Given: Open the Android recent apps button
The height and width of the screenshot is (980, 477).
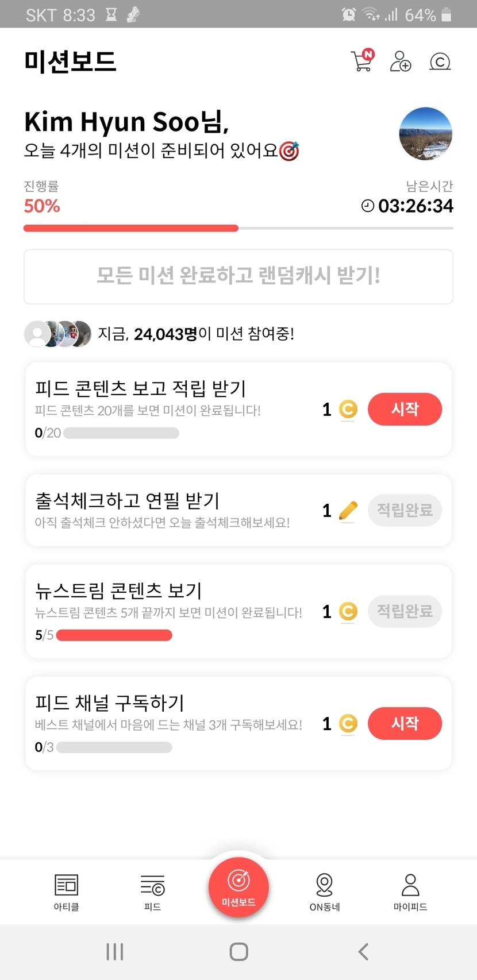Looking at the screenshot, I should 115,952.
